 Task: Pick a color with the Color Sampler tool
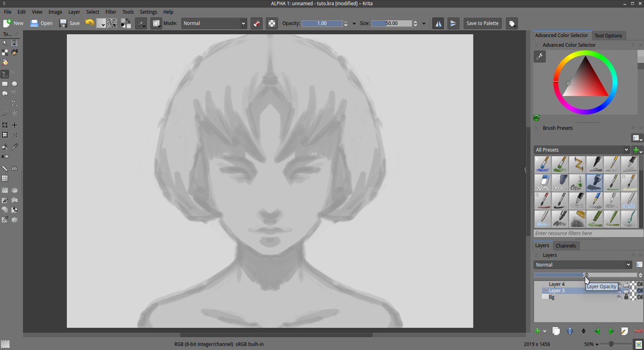click(14, 146)
